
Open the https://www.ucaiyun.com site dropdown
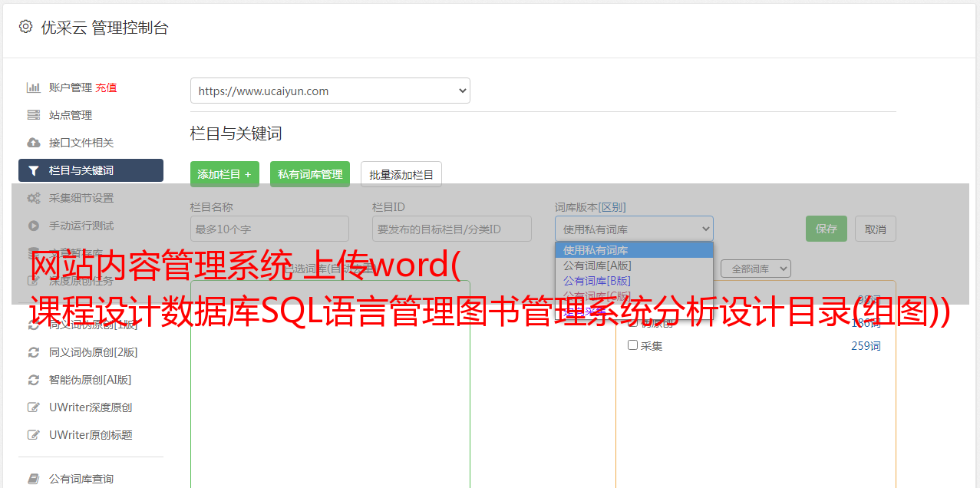(330, 91)
